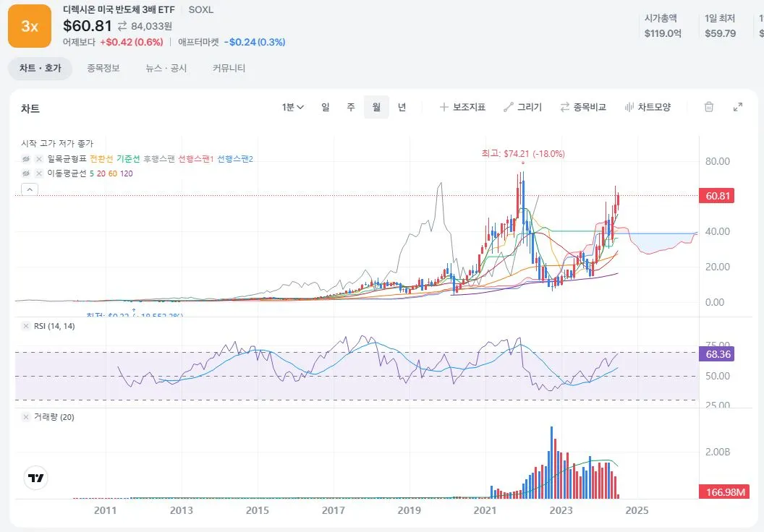Toggle visibility of 이동평균선 indicator
Screen dimensions: 764x532
pyautogui.click(x=26, y=173)
